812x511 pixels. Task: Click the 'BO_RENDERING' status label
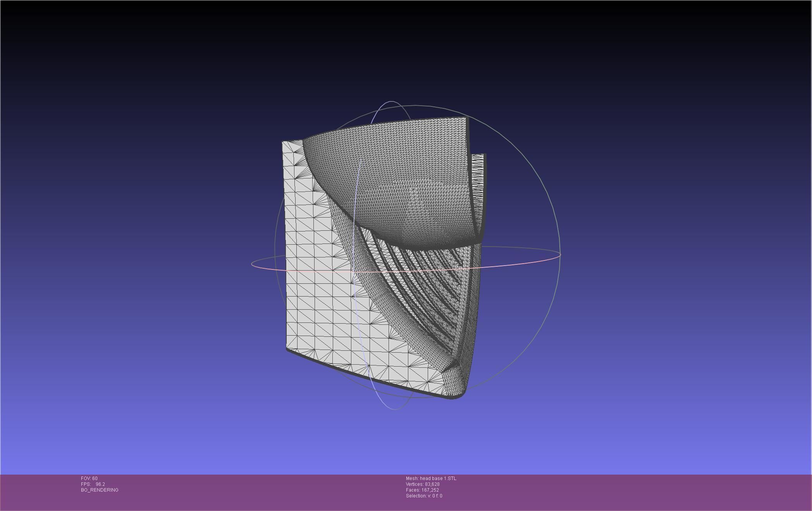[x=100, y=490]
